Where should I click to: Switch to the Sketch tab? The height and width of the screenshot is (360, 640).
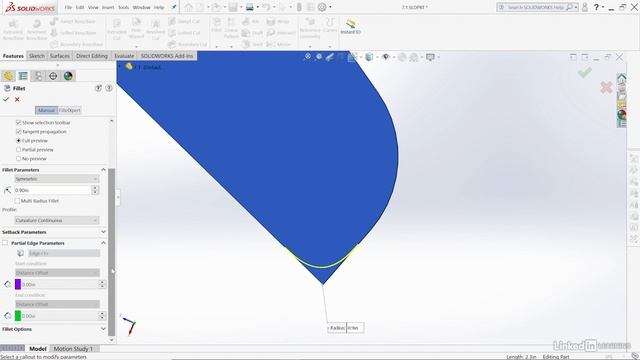37,56
